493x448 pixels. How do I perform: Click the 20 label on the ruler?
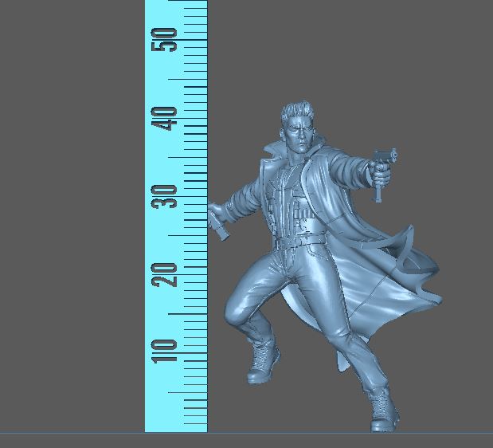(x=166, y=274)
